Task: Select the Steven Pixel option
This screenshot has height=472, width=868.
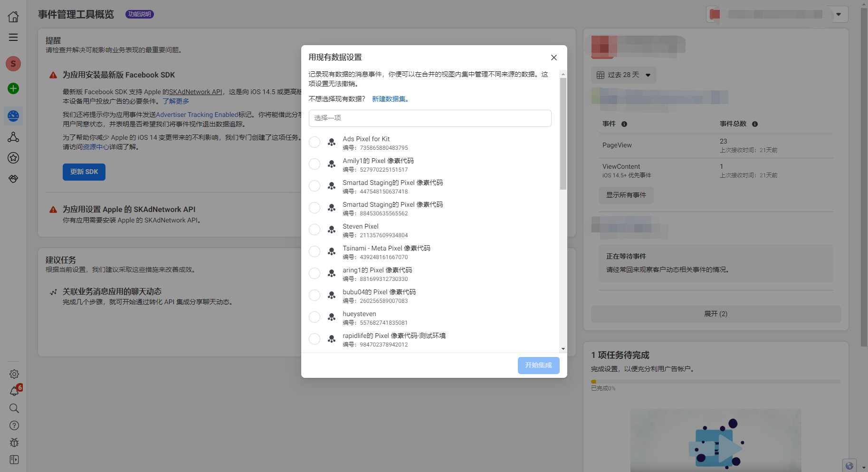Action: click(314, 230)
